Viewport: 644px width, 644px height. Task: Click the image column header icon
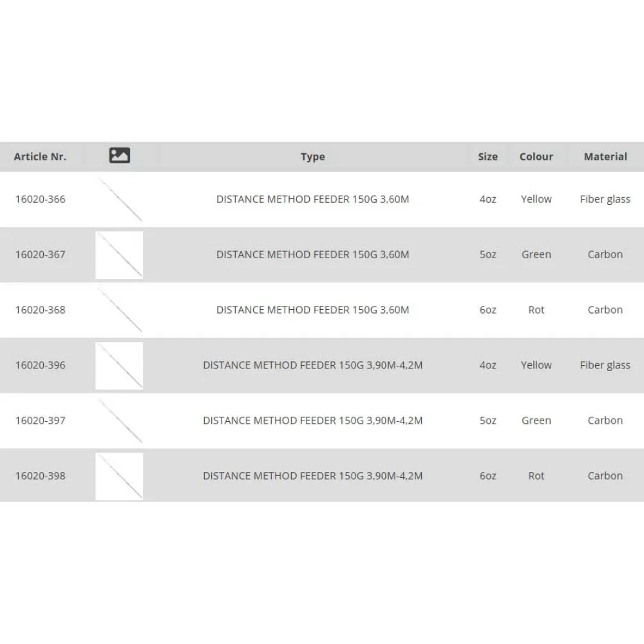pyautogui.click(x=120, y=156)
